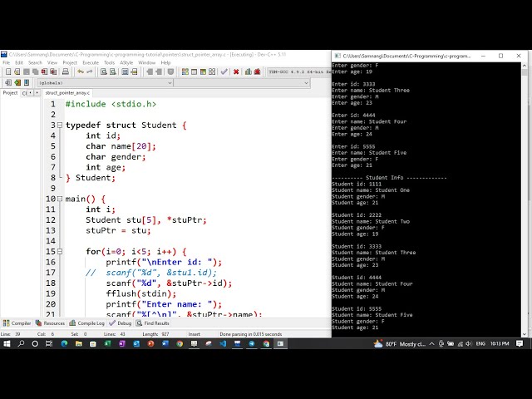Click 'Student Info' header line in console
Image resolution: width=532 pixels, height=399 pixels.
click(x=389, y=178)
